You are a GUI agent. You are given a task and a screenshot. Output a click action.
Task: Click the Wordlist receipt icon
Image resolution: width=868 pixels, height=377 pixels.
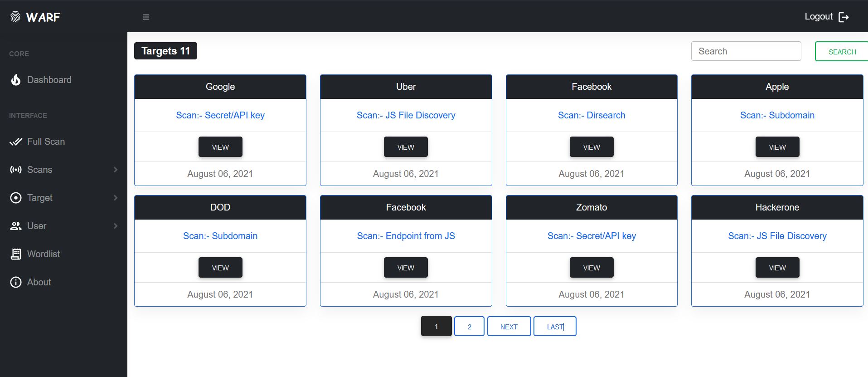(16, 254)
